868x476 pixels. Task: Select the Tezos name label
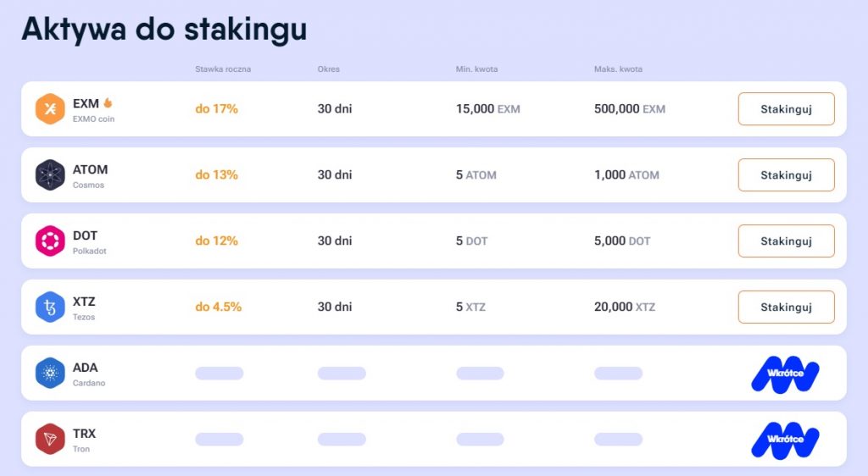pos(84,317)
